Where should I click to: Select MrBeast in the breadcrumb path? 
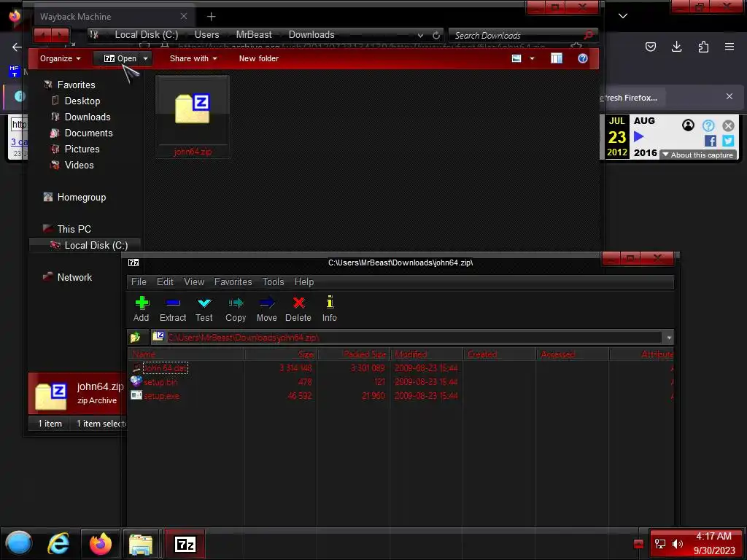point(254,35)
